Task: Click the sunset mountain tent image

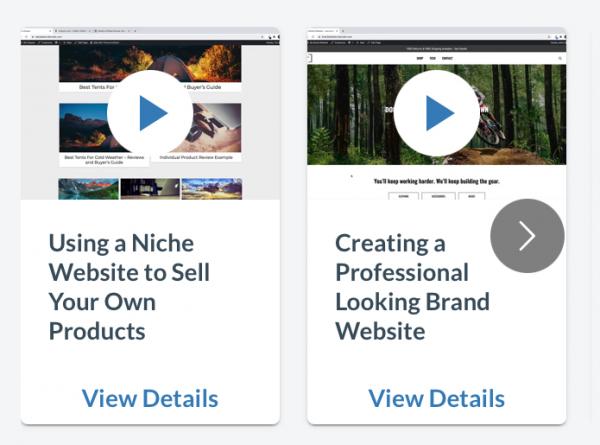Action: 84,128
